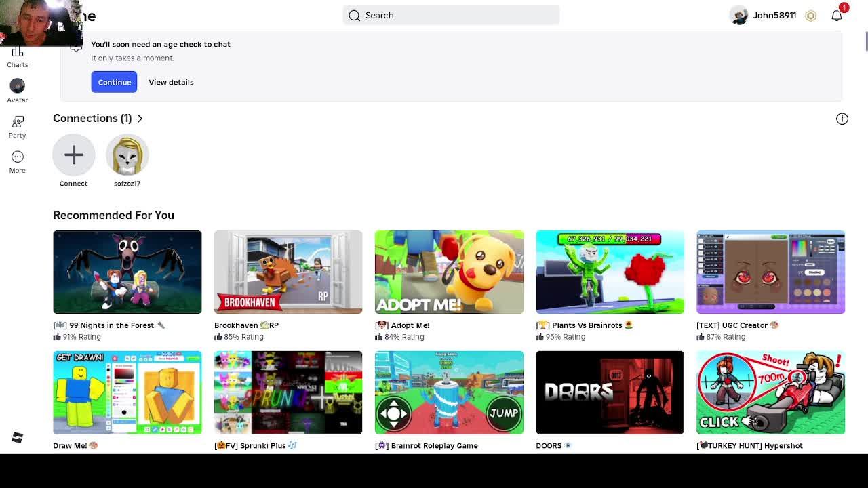Open the Sprunki Plus game thumbnail
Image resolution: width=868 pixels, height=488 pixels.
pyautogui.click(x=288, y=392)
